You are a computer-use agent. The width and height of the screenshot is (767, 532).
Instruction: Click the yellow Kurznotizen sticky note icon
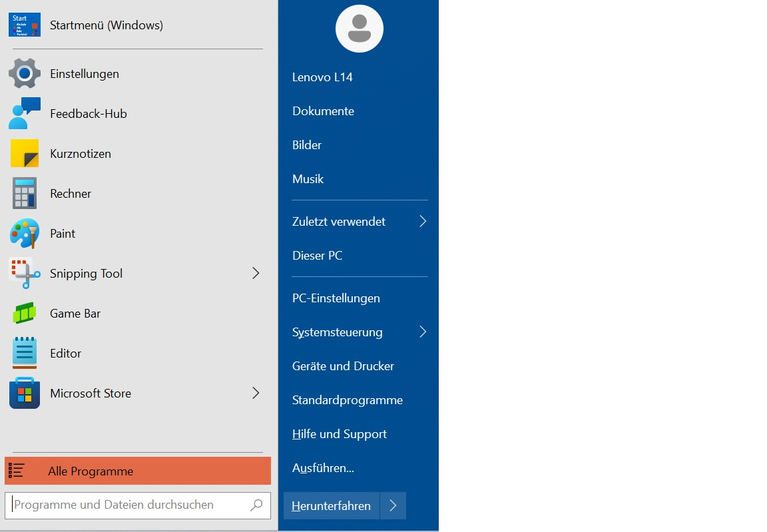(x=25, y=154)
